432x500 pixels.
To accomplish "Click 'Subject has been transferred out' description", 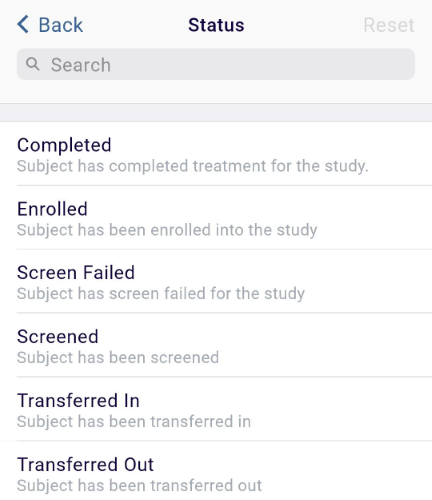I will pyautogui.click(x=139, y=485).
